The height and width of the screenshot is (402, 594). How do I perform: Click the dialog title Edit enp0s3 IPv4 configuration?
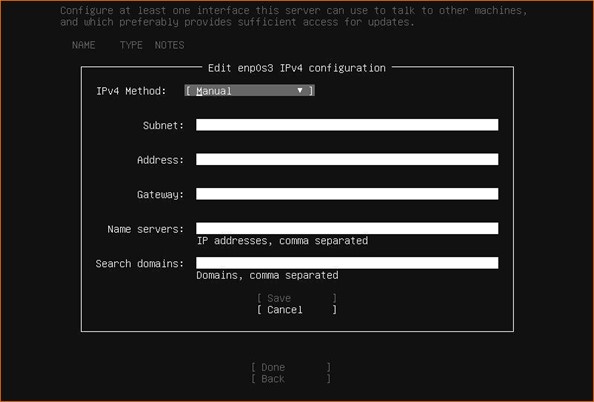pyautogui.click(x=297, y=68)
